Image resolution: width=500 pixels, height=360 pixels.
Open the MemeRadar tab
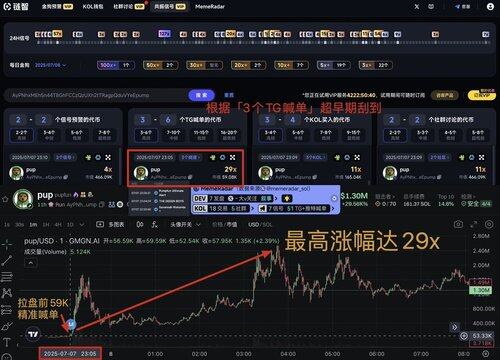coord(210,6)
